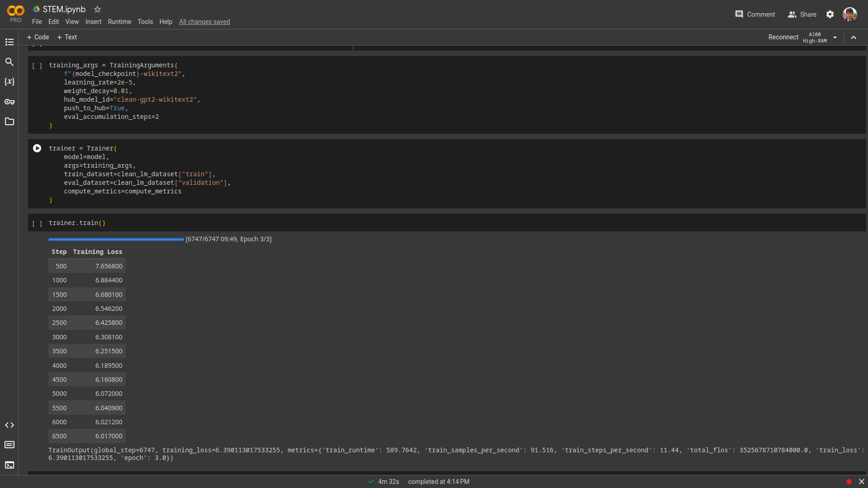The height and width of the screenshot is (488, 868).
Task: Select loss value 7.656800
Action: coord(109,266)
